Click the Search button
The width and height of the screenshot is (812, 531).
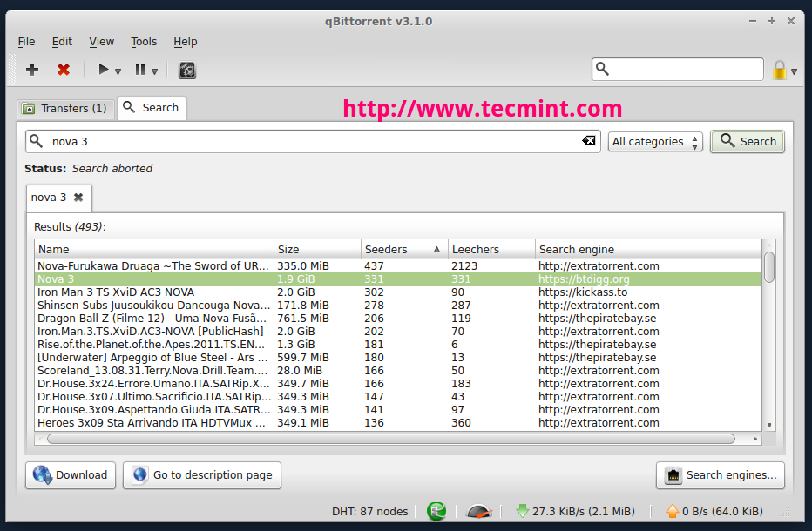(748, 141)
